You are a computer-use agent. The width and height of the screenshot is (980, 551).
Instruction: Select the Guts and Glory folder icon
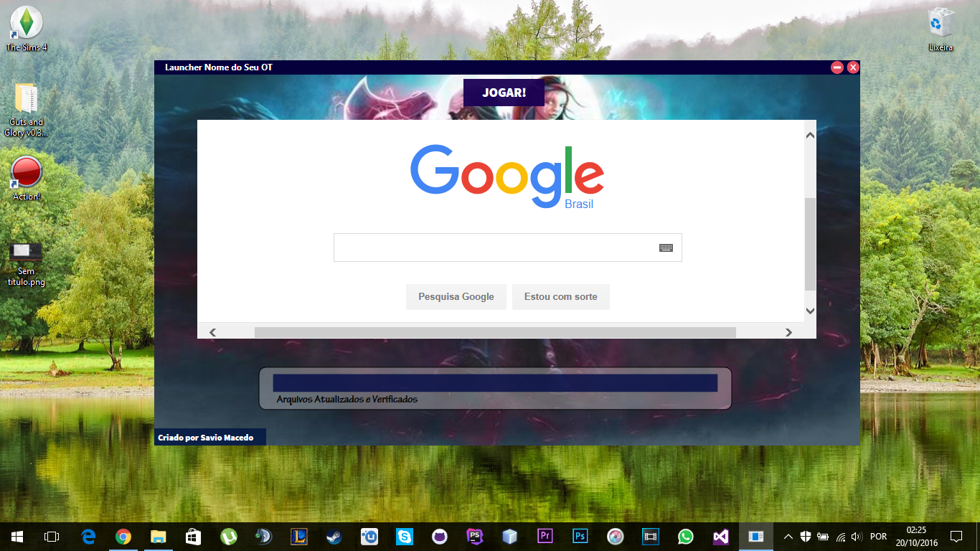(27, 110)
